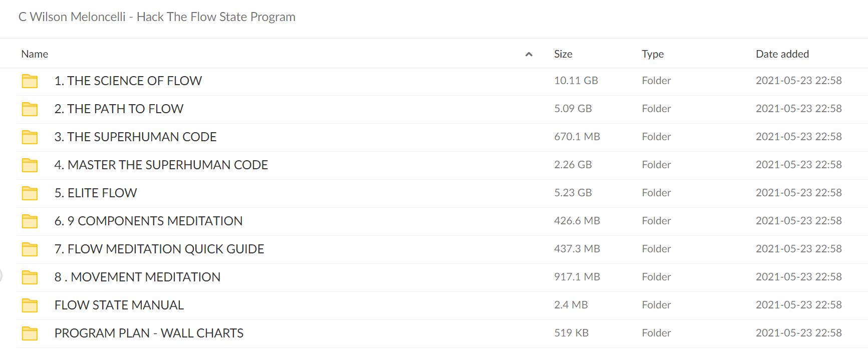Open 7. FLOW MEDITATION QUICK GUIDE folder

(x=159, y=249)
